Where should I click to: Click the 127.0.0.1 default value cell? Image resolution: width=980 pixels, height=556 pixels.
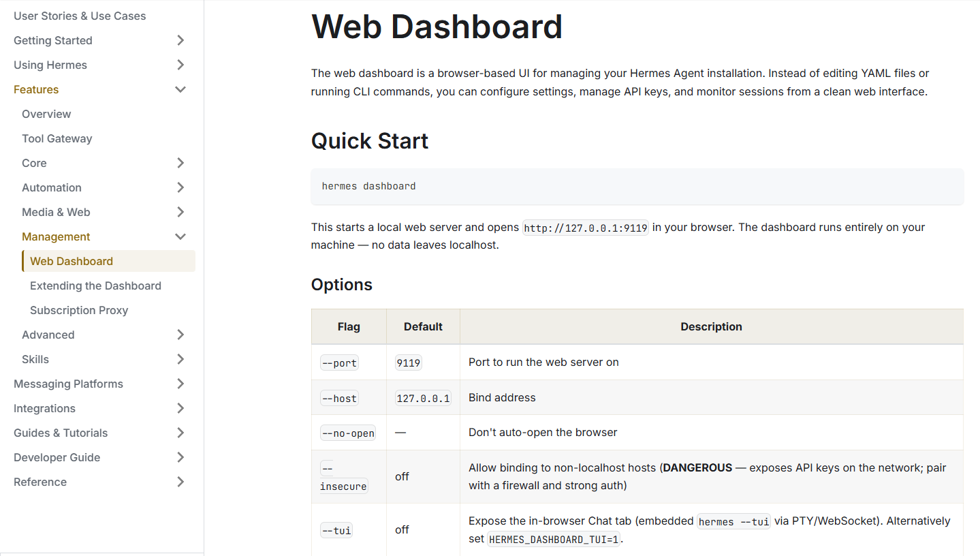pos(423,398)
